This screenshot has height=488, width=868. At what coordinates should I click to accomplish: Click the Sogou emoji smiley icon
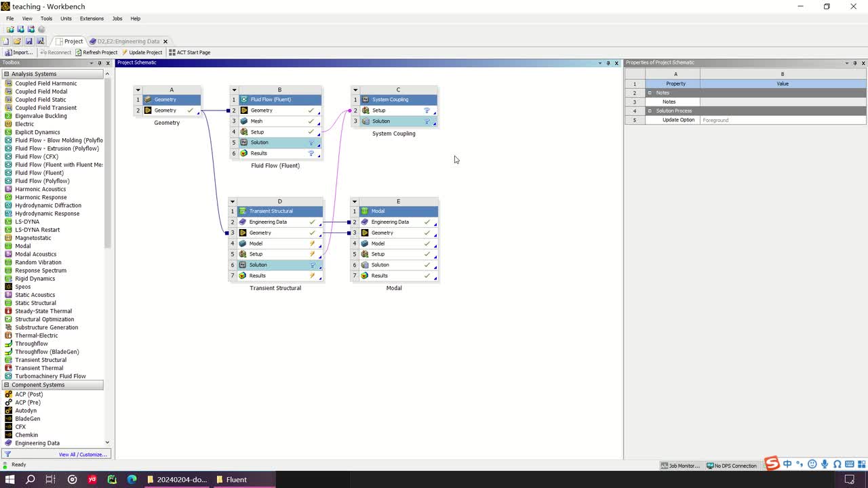(812, 464)
